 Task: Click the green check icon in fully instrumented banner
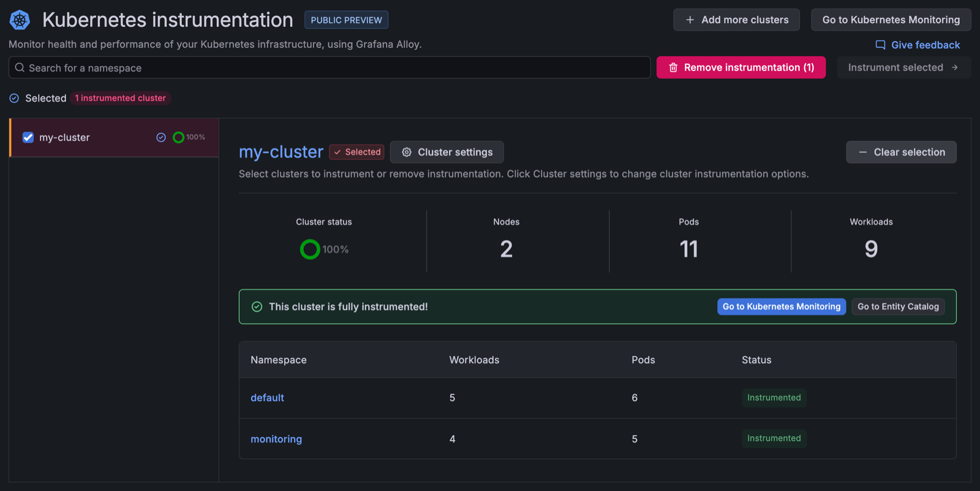(257, 306)
